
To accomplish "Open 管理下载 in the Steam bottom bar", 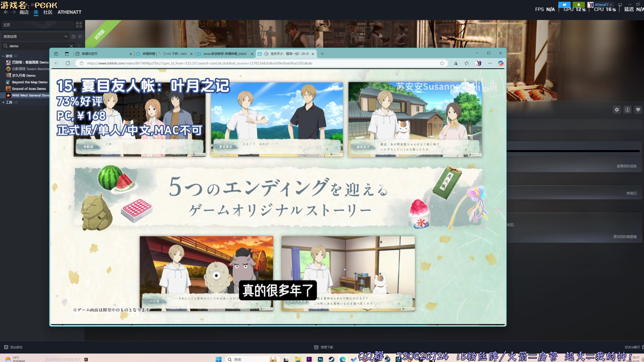I will (324, 347).
